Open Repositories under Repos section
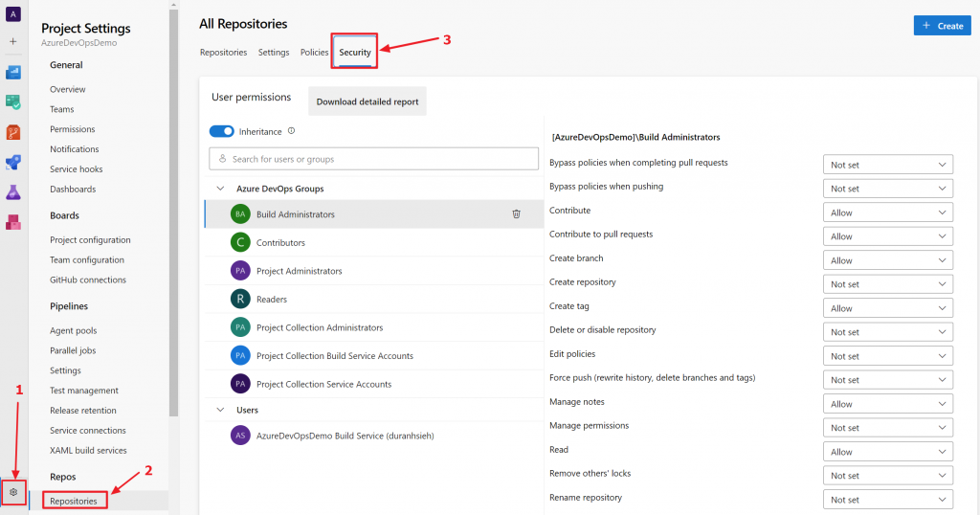The width and height of the screenshot is (980, 515). point(74,501)
